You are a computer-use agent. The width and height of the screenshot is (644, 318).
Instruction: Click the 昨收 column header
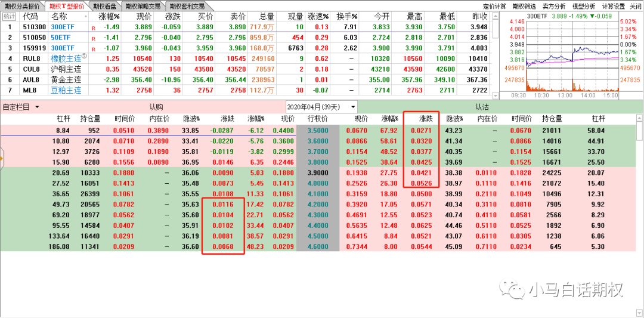479,17
